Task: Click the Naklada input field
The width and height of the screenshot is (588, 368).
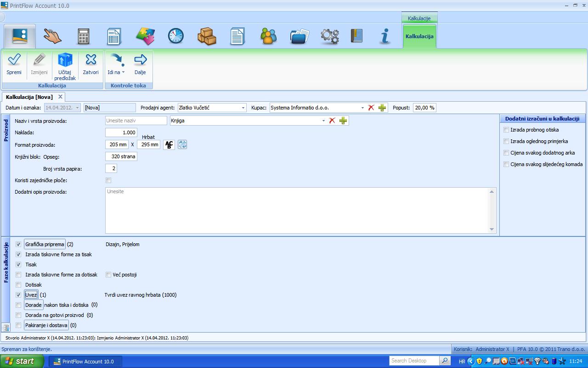Action: point(121,132)
